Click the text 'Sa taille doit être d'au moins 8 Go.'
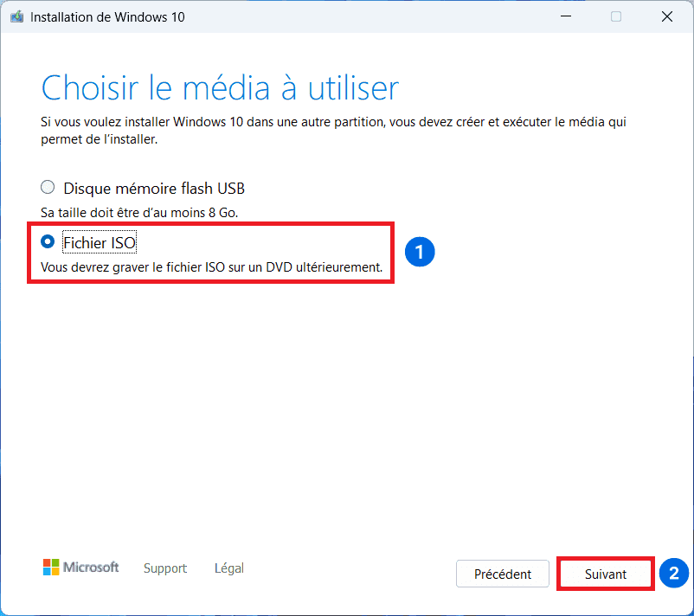Image resolution: width=694 pixels, height=616 pixels. click(139, 213)
